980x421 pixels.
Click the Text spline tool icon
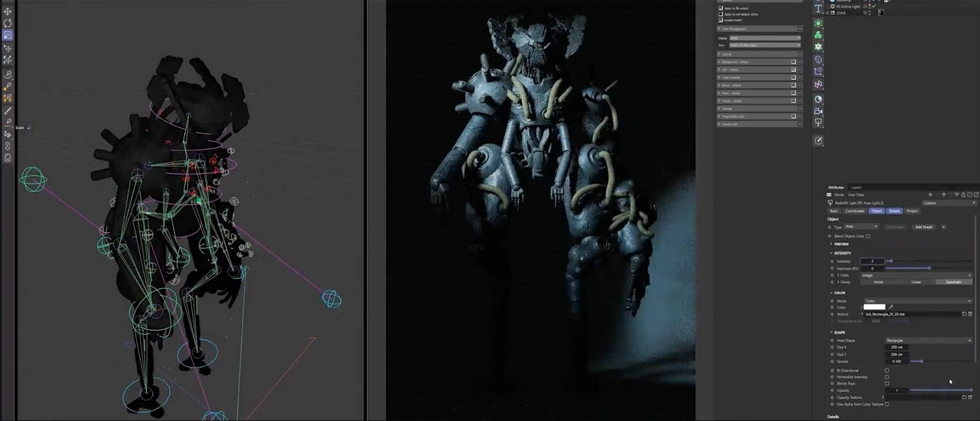tap(818, 9)
